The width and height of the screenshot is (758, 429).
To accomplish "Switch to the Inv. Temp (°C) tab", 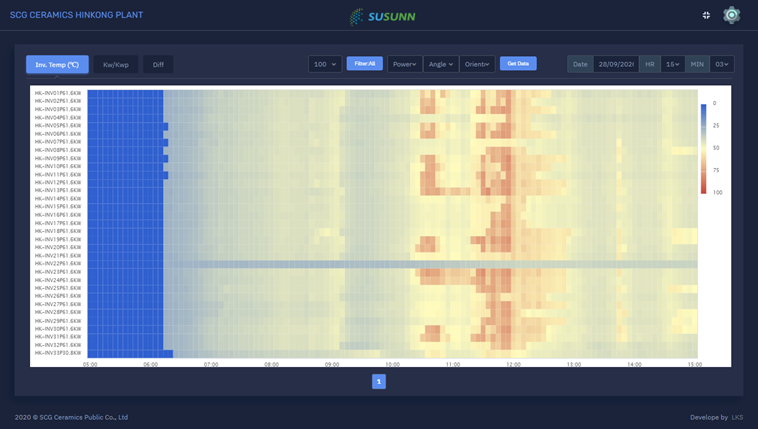I will click(x=57, y=64).
